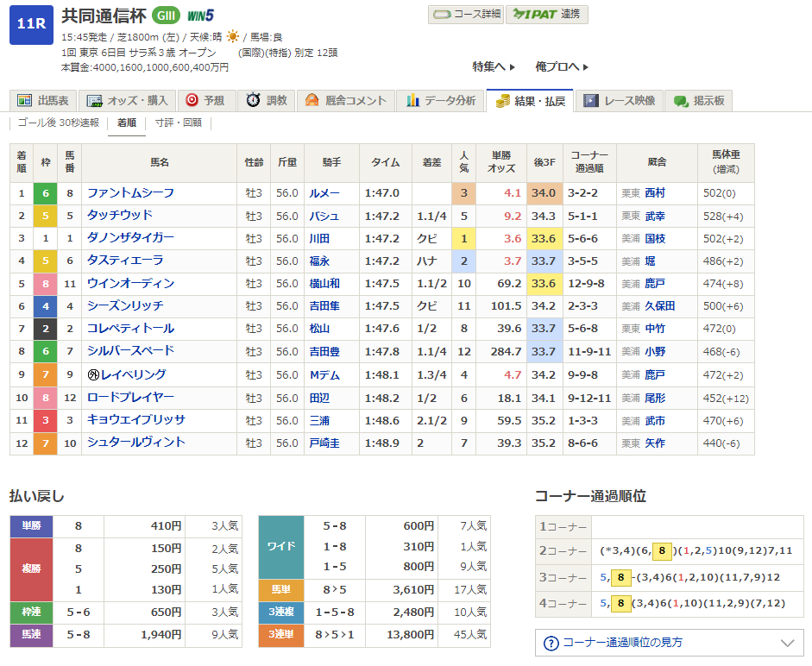This screenshot has width=812, height=666.
Task: Click the IPAT 連携 button
Action: [547, 15]
